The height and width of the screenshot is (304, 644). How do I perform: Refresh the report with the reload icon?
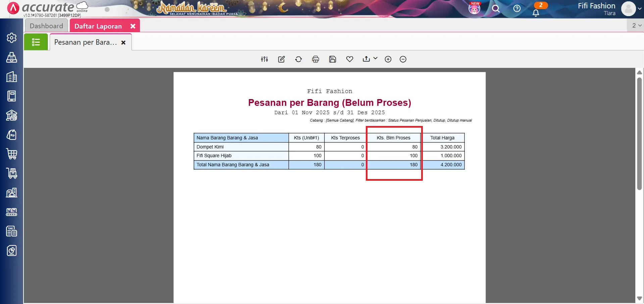pos(298,59)
